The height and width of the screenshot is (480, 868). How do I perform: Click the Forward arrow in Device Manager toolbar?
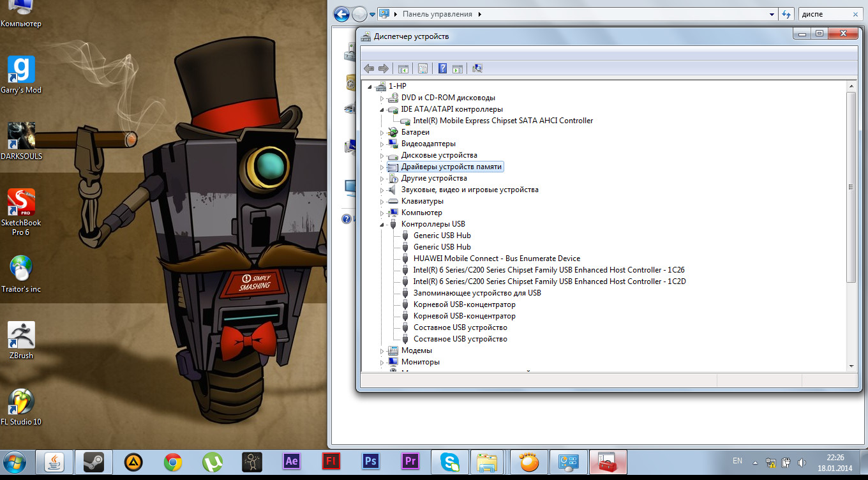click(384, 68)
